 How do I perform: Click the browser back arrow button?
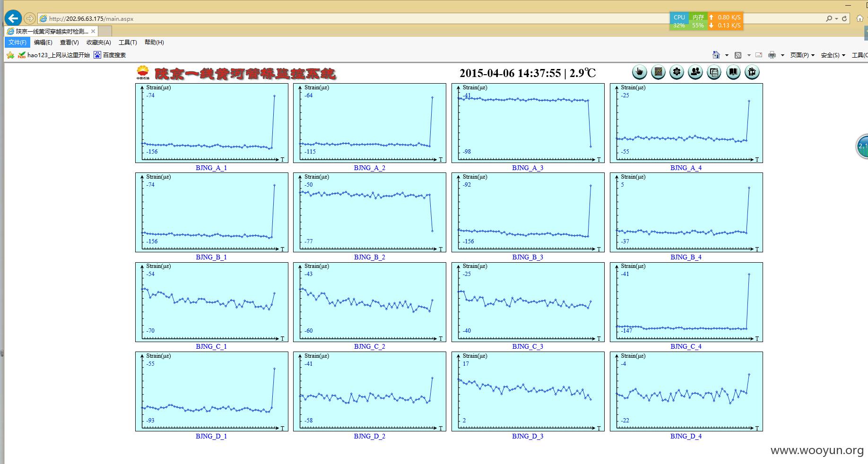13,18
